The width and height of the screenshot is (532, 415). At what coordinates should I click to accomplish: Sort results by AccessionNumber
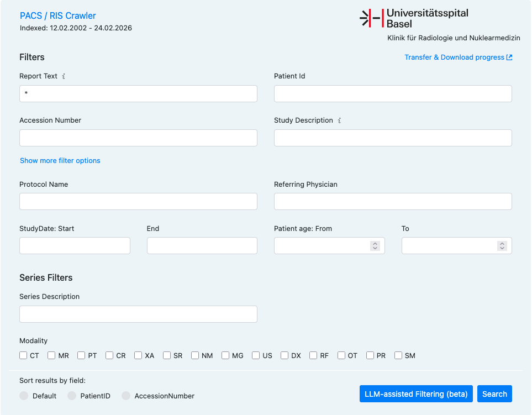(126, 396)
